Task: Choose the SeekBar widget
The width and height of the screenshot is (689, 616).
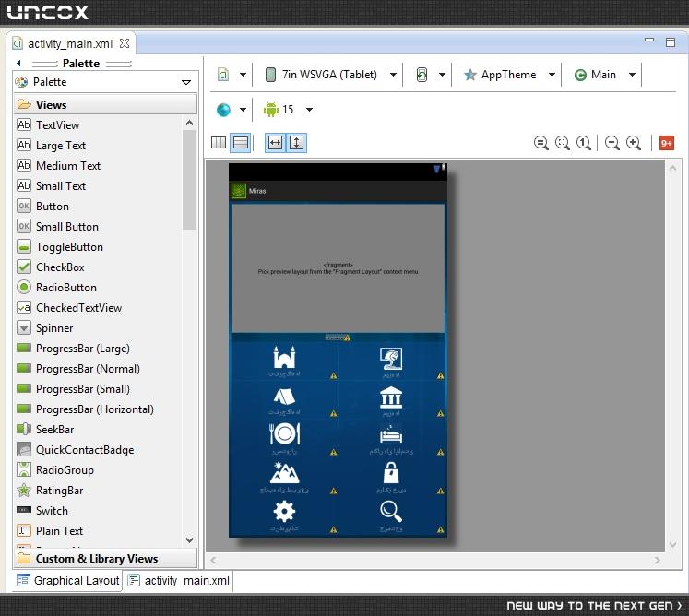Action: click(x=45, y=430)
